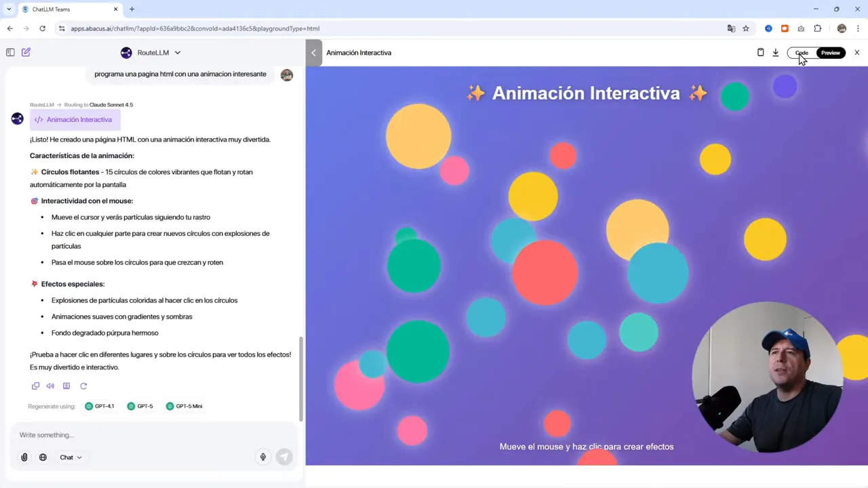
Task: Copy the AI response with the copy icon
Action: click(35, 386)
